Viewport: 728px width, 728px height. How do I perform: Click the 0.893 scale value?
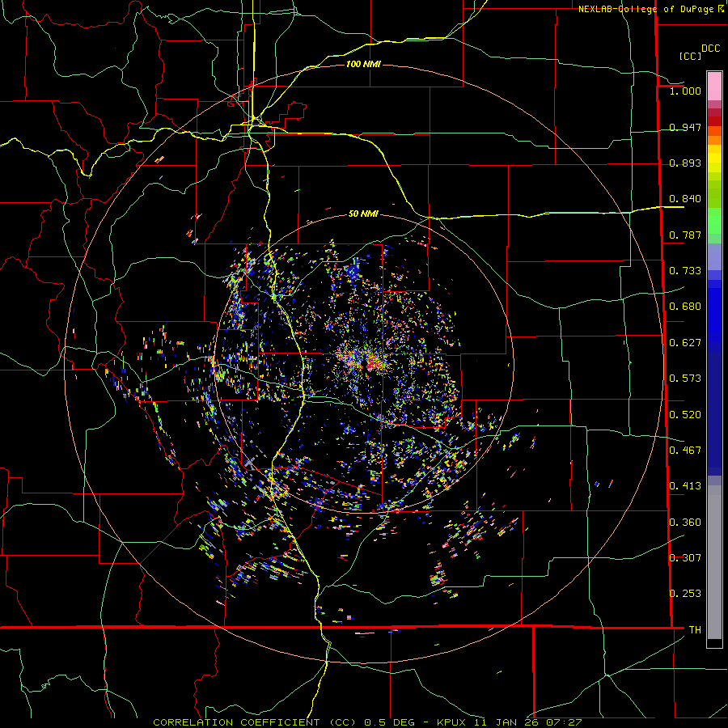(x=685, y=163)
